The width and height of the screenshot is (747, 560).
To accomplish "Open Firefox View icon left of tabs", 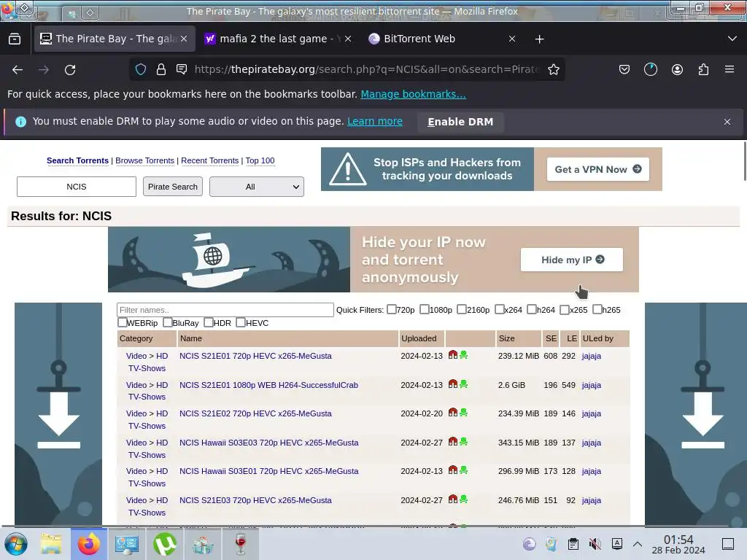I will (x=15, y=39).
